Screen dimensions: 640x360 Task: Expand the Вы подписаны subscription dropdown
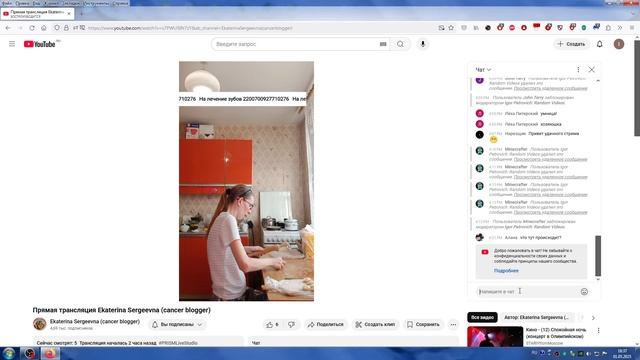[x=177, y=324]
